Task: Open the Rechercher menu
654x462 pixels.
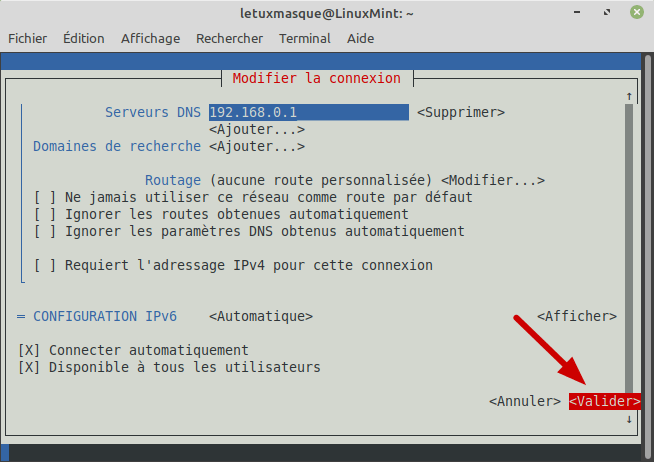Action: tap(229, 38)
